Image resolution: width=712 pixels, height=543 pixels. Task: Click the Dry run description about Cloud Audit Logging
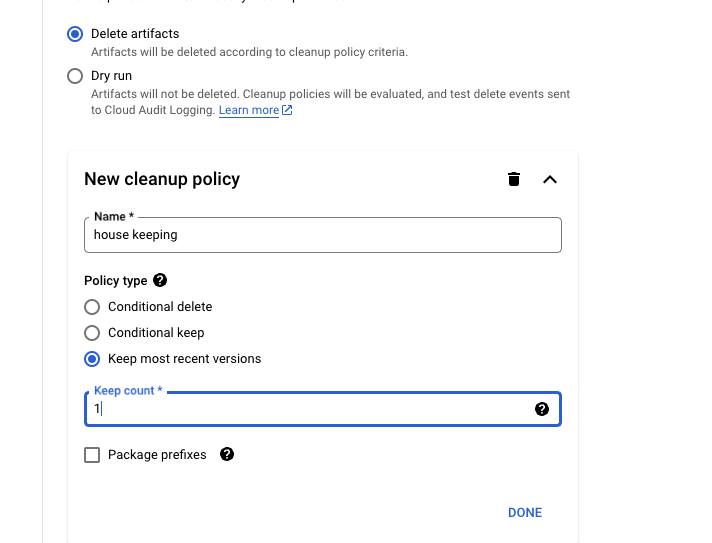click(330, 102)
